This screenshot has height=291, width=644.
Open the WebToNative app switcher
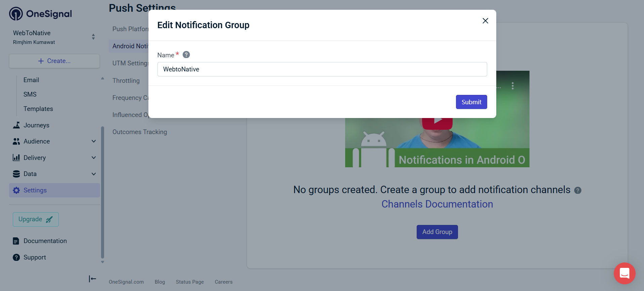54,37
